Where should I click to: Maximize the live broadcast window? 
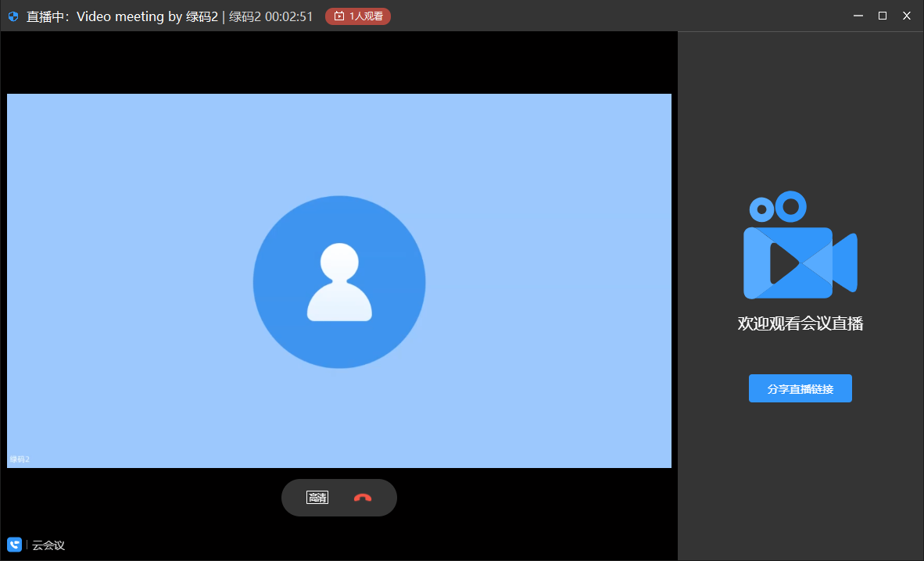883,16
